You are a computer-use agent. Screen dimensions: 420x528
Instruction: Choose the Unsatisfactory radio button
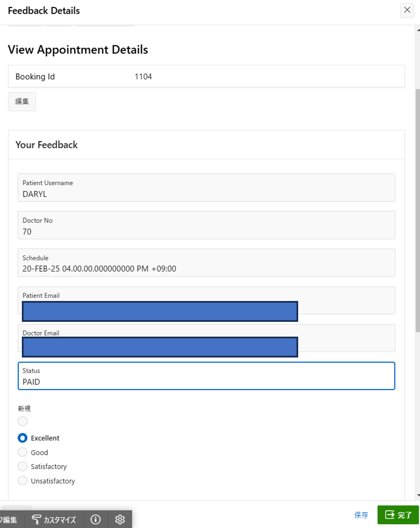click(23, 481)
